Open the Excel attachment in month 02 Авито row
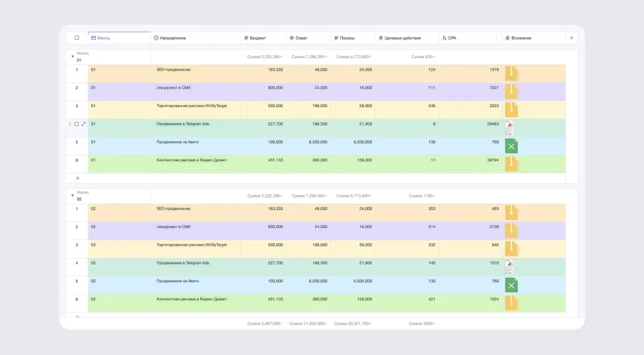 pos(511,285)
